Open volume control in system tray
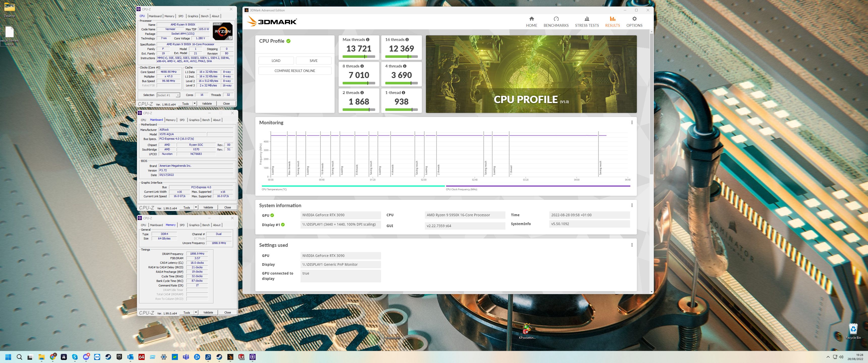This screenshot has width=868, height=363. click(x=842, y=357)
